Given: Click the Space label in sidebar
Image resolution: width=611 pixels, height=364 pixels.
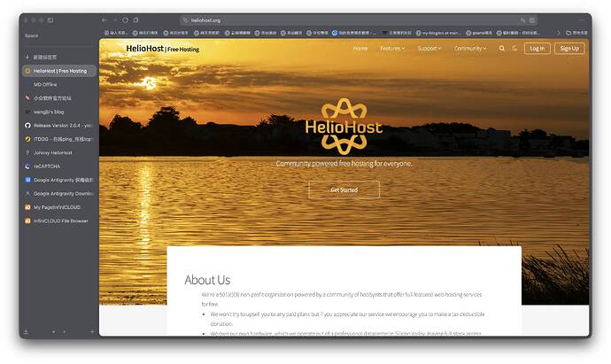Looking at the screenshot, I should pyautogui.click(x=32, y=35).
